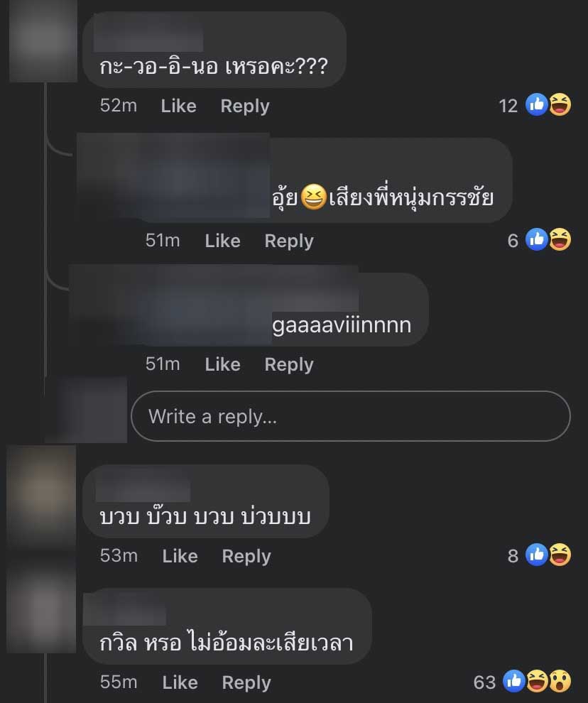Like the comment posted 53m ago
This screenshot has width=588, height=703.
[180, 556]
